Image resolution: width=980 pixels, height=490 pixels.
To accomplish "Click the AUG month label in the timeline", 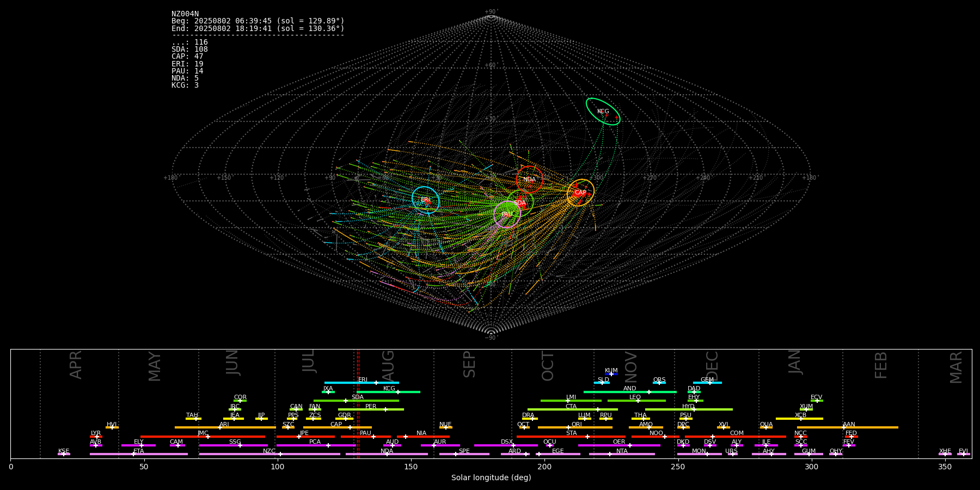I will point(388,365).
